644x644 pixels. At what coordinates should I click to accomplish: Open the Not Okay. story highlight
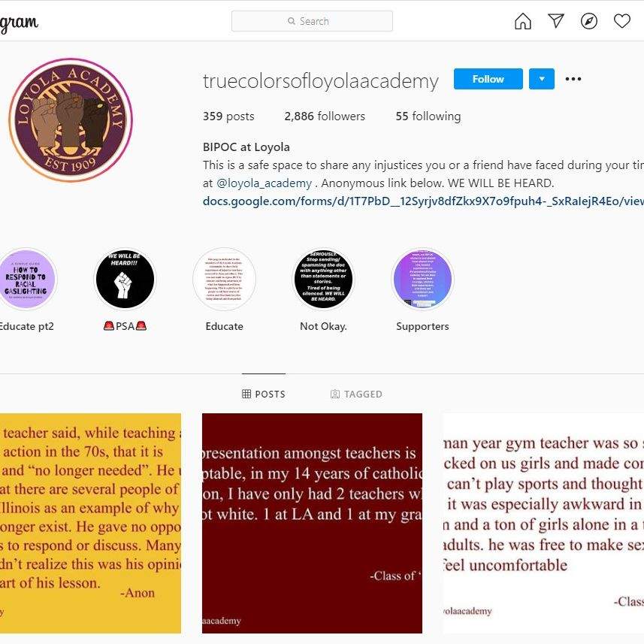323,280
